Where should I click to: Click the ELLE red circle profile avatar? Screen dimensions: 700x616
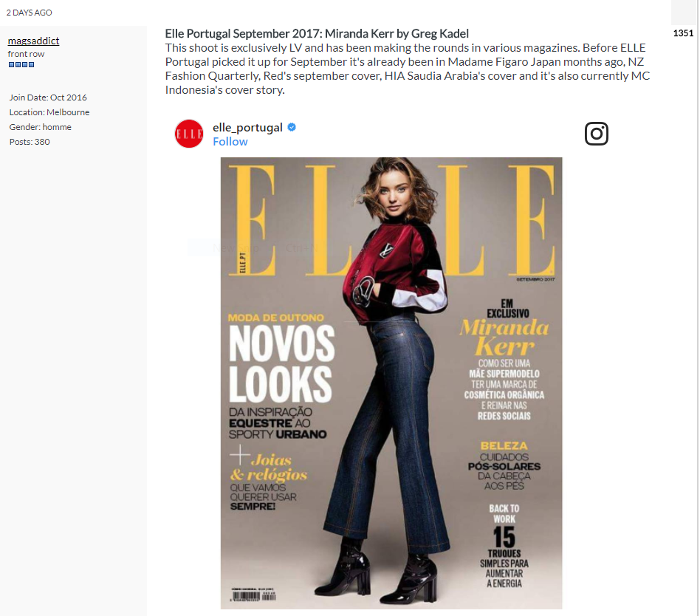(189, 134)
